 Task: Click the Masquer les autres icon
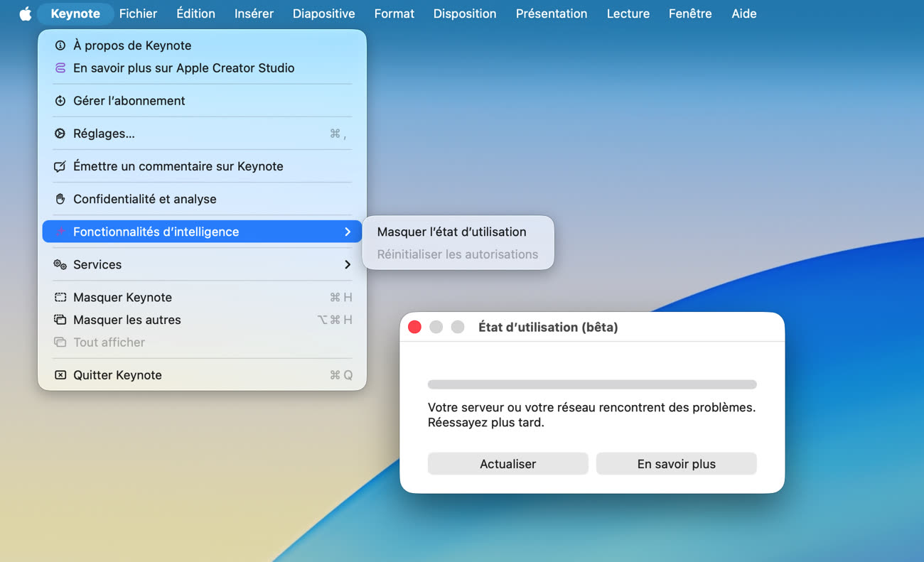click(x=60, y=320)
